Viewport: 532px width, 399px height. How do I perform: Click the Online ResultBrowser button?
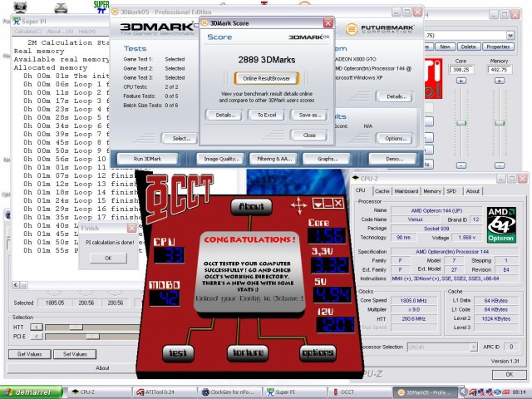coord(266,78)
